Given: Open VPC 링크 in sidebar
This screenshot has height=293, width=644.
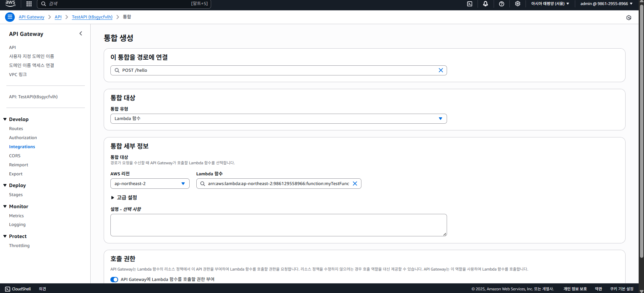Looking at the screenshot, I should [18, 74].
